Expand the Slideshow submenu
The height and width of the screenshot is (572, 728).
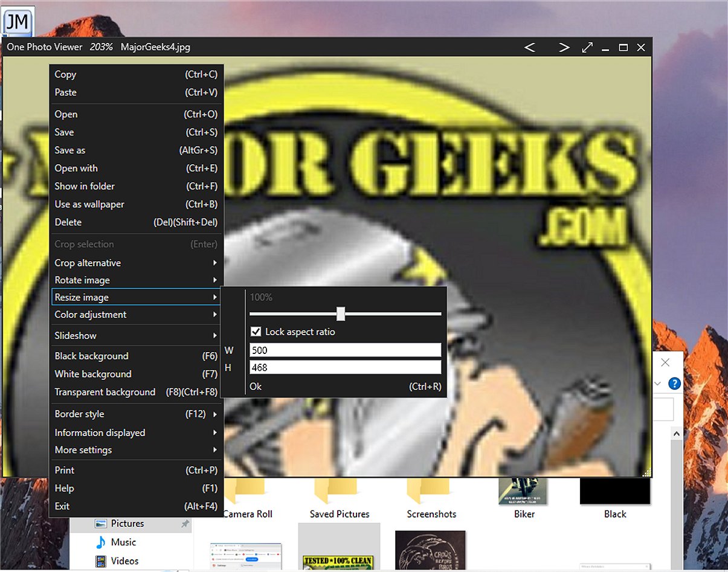tap(136, 335)
